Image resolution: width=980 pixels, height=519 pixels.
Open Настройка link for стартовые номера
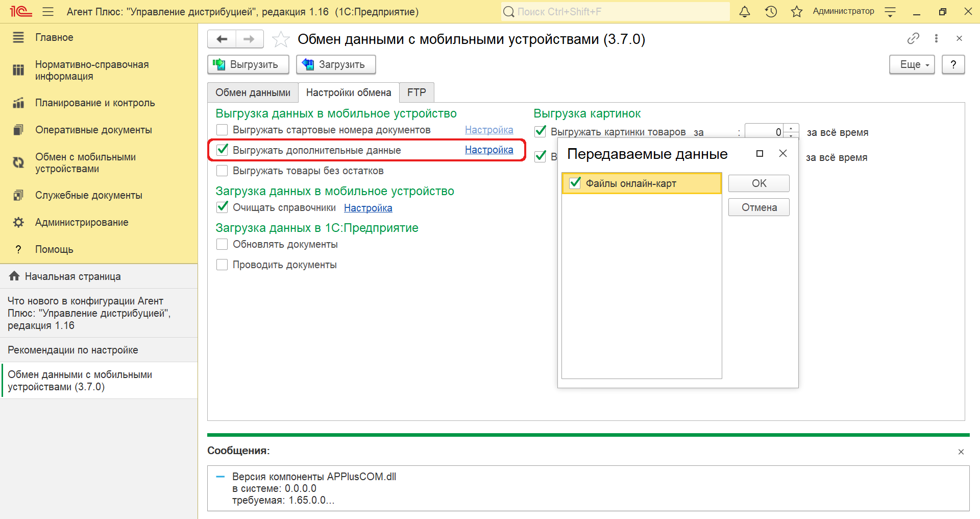click(489, 130)
